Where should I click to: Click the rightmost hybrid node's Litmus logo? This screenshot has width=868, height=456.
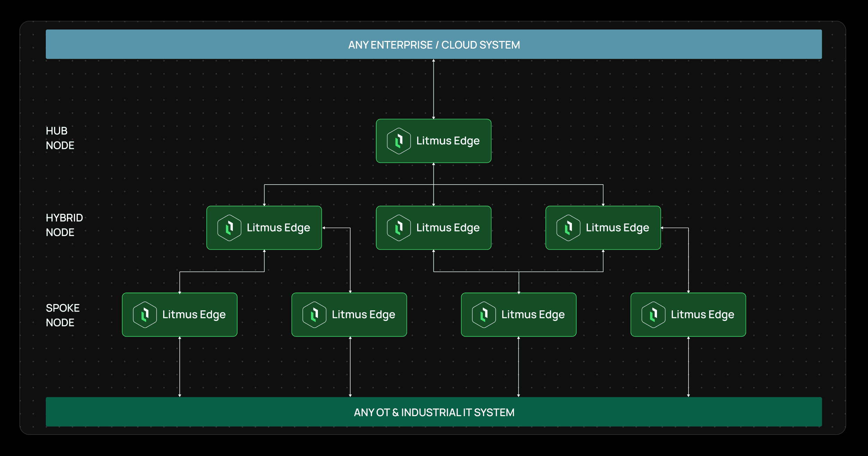[x=568, y=228]
